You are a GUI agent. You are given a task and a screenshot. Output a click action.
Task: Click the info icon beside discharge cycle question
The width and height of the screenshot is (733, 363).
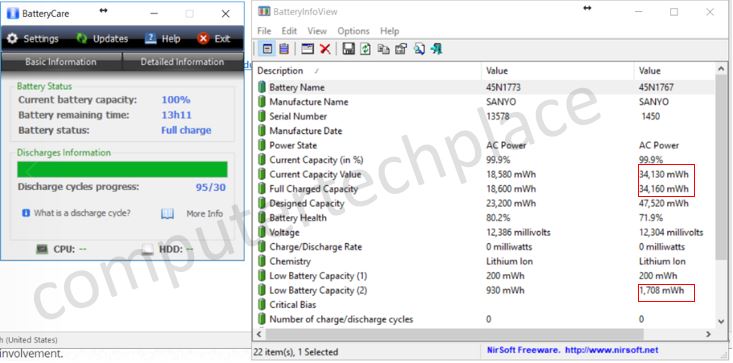click(26, 213)
